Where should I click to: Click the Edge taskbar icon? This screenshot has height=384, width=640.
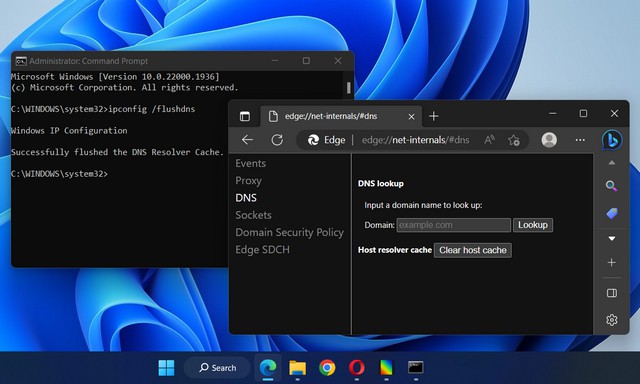click(268, 368)
